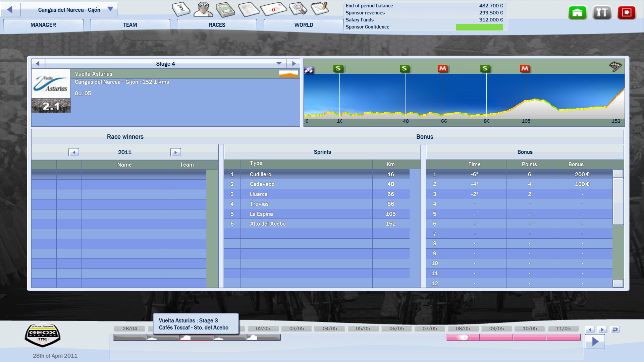The image size is (644, 362).
Task: Open the calendar shortcut icon
Action: tap(181, 9)
